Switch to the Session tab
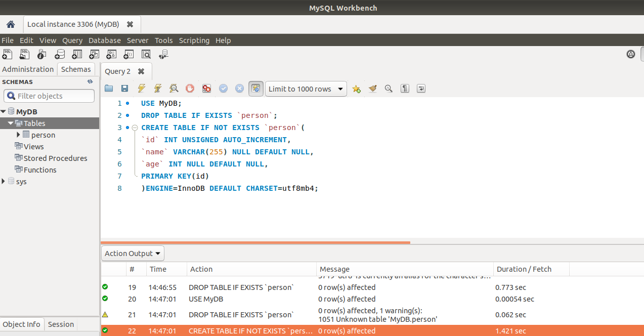This screenshot has width=644, height=336. [x=61, y=324]
